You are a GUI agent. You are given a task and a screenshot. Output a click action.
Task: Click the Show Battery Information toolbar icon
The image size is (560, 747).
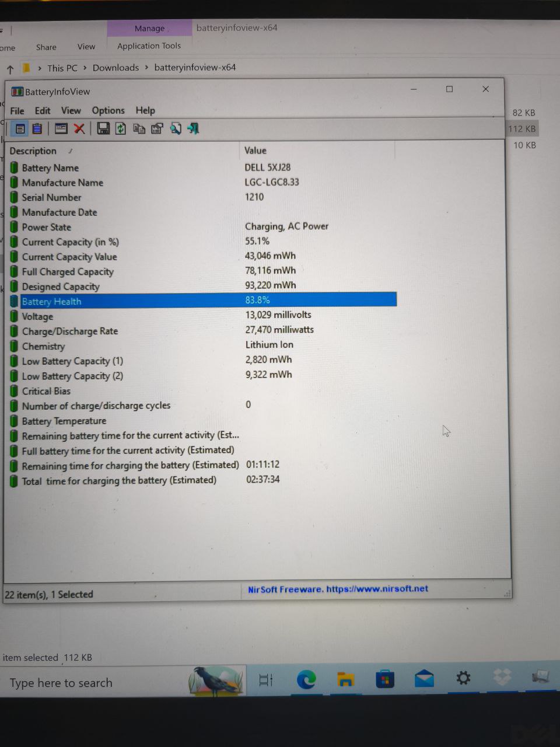click(20, 129)
